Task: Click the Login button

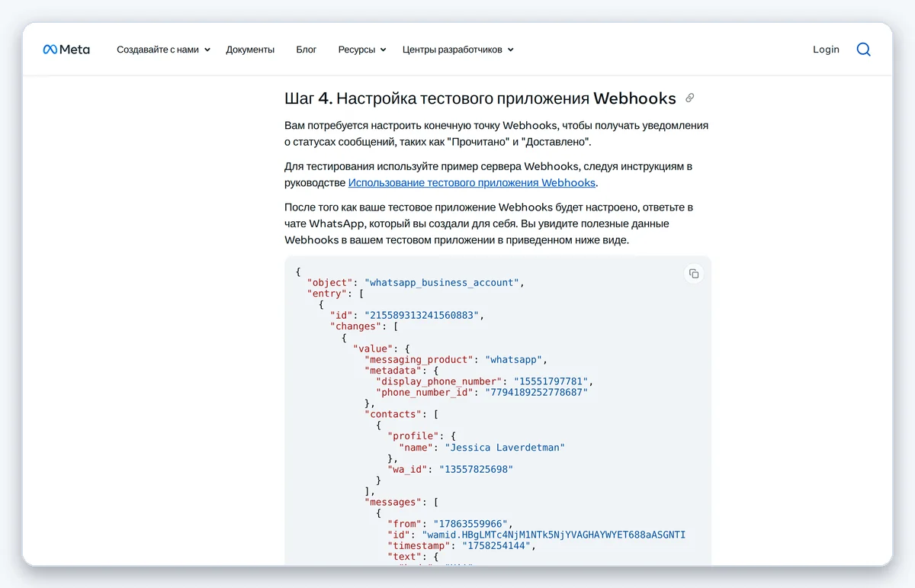Action: pos(826,50)
